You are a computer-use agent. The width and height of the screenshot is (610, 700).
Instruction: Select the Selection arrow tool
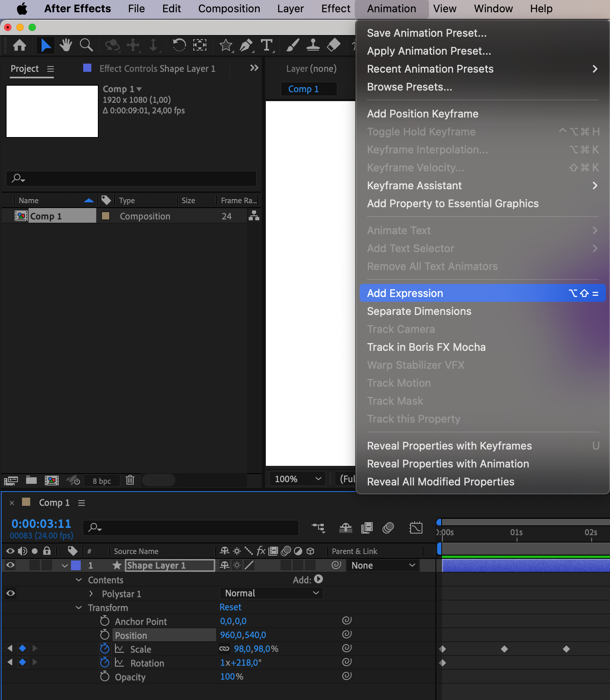point(46,45)
